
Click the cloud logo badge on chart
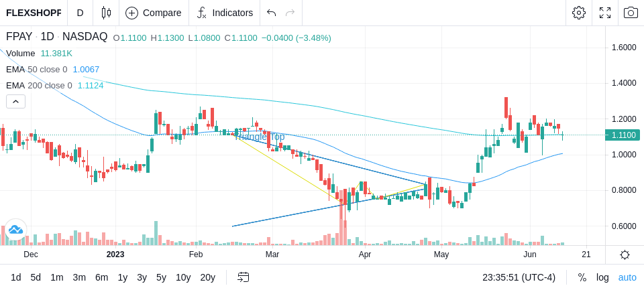point(15,229)
